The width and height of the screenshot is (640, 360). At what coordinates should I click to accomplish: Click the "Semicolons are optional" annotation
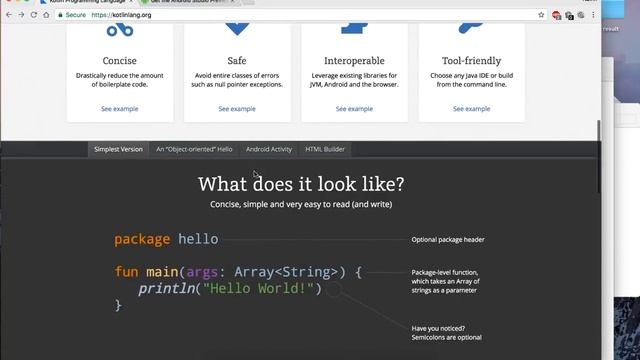point(447,338)
